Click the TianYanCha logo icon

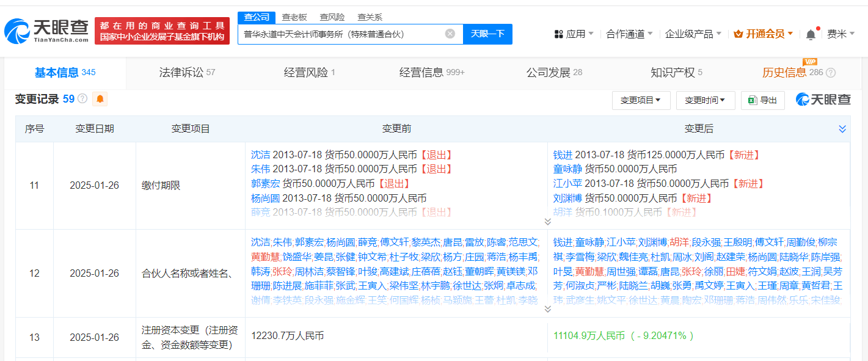click(16, 32)
